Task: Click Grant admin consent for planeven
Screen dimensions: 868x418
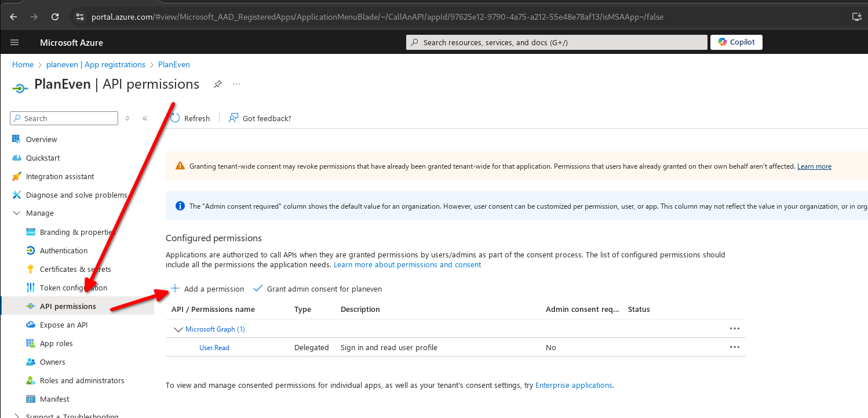Action: 318,289
